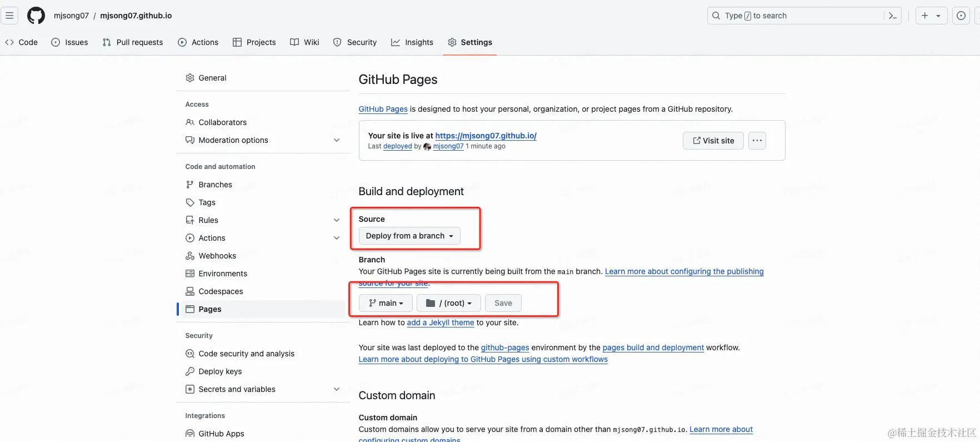Viewport: 980px width, 442px height.
Task: Click the shield-search icon beside Code security and analysis
Action: [190, 354]
